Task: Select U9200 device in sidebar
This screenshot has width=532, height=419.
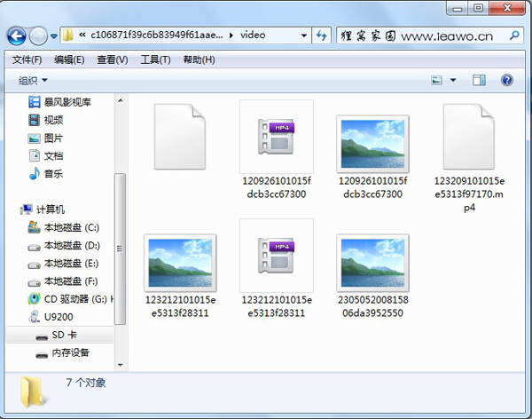Action: [51, 317]
